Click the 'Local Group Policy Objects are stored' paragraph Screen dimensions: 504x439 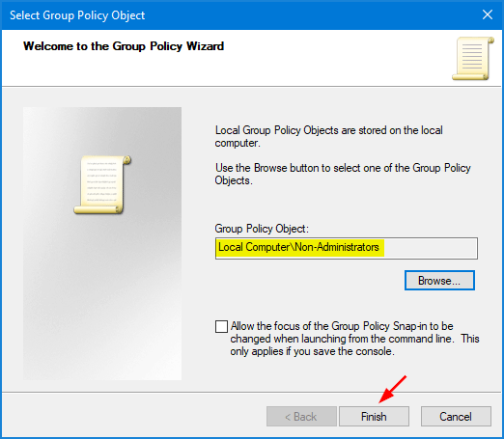pos(328,136)
